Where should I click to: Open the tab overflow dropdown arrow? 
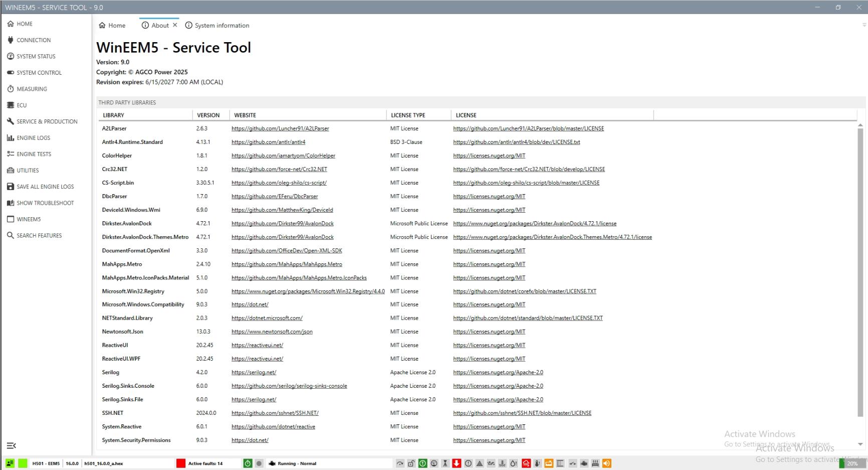[x=864, y=25]
